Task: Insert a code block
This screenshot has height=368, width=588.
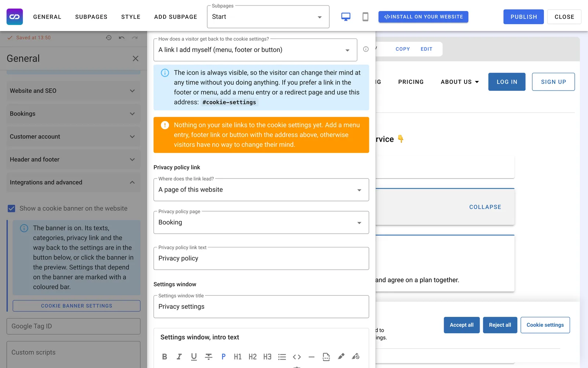Action: (297, 357)
